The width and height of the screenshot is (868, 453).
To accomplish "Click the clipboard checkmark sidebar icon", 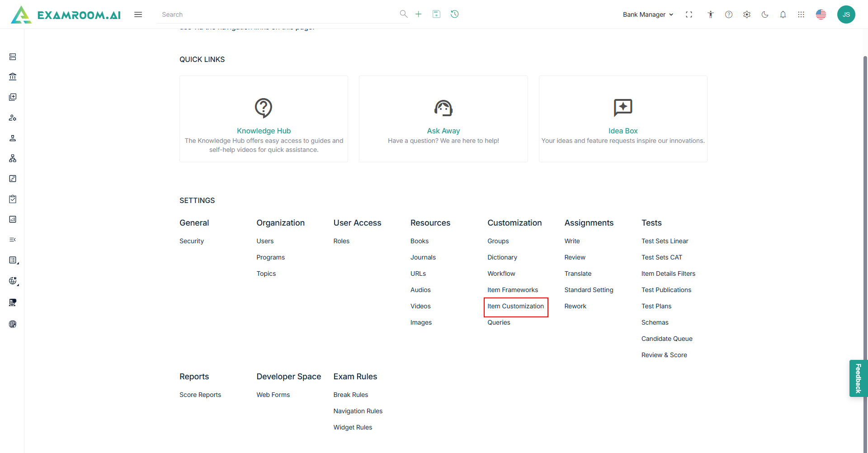I will tap(13, 199).
